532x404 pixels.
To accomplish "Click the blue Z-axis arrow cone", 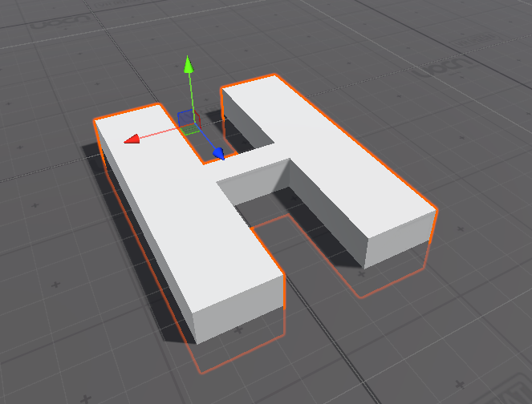I will pyautogui.click(x=217, y=153).
